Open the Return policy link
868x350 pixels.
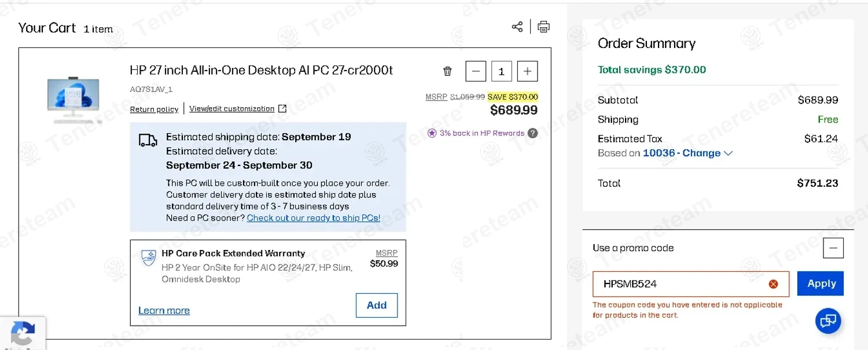pyautogui.click(x=154, y=109)
